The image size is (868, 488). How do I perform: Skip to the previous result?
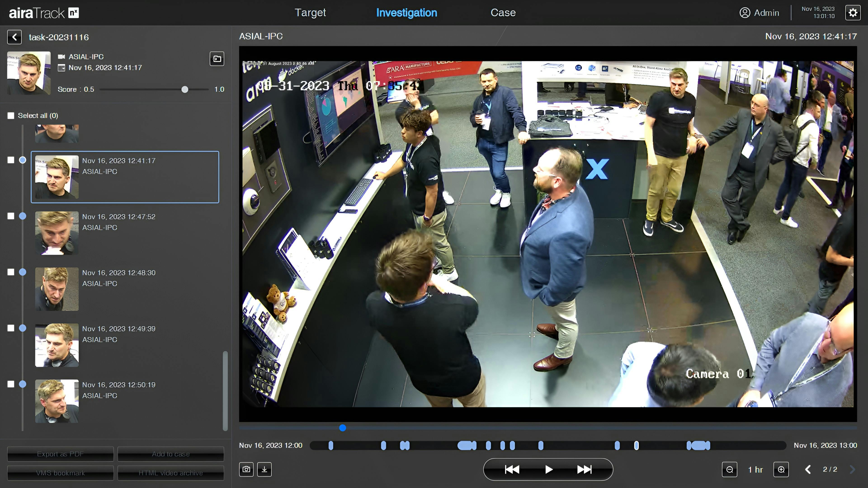pos(512,469)
